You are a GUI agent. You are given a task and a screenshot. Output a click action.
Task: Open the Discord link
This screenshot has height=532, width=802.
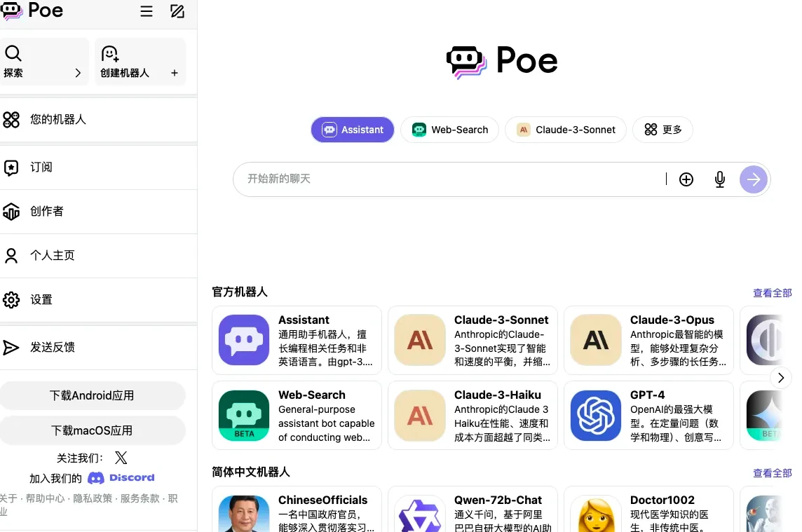click(121, 478)
